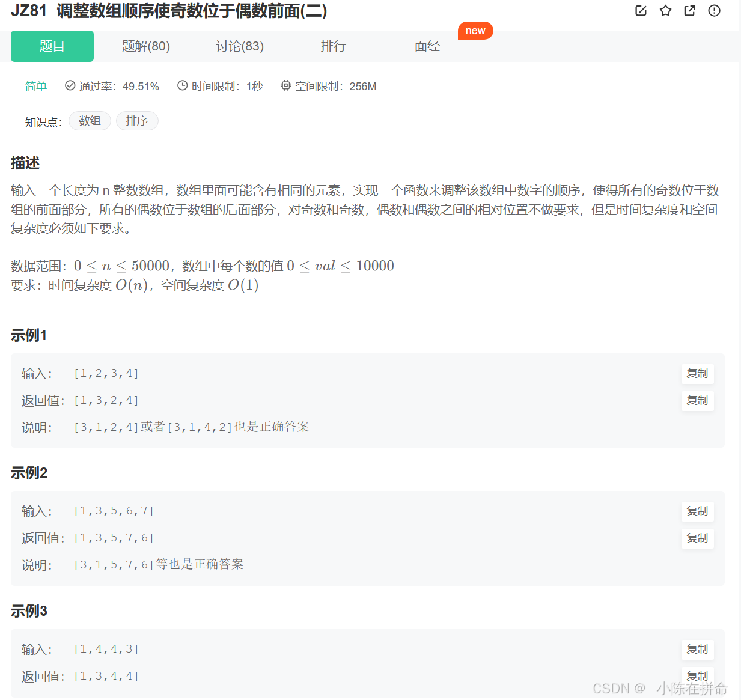Select the 排序 knowledge tag
The height and width of the screenshot is (700, 741).
pos(137,121)
